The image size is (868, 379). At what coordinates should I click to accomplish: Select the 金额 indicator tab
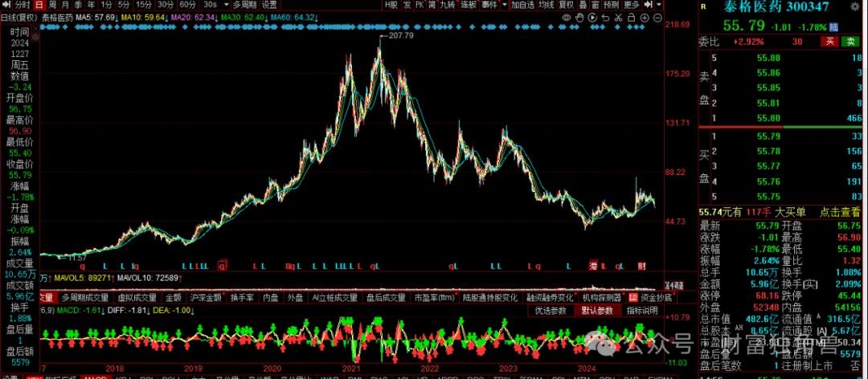coord(174,298)
